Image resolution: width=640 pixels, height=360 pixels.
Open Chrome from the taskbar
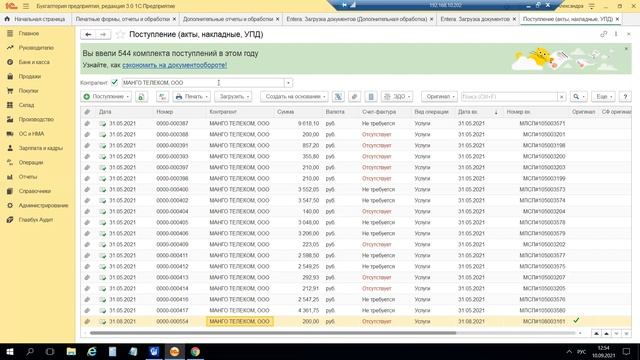coord(195,351)
